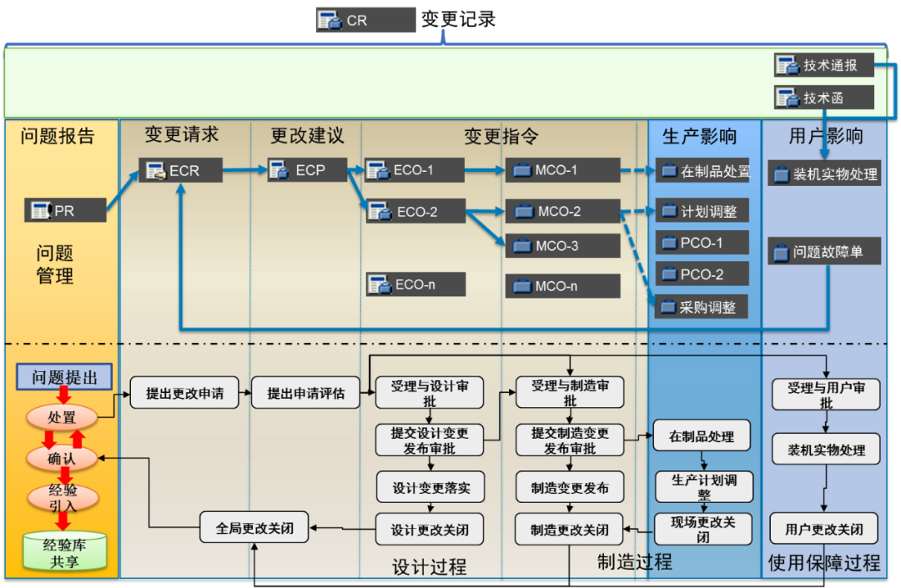Click the 全局更改关闭 process box
This screenshot has width=901, height=588.
[x=254, y=528]
